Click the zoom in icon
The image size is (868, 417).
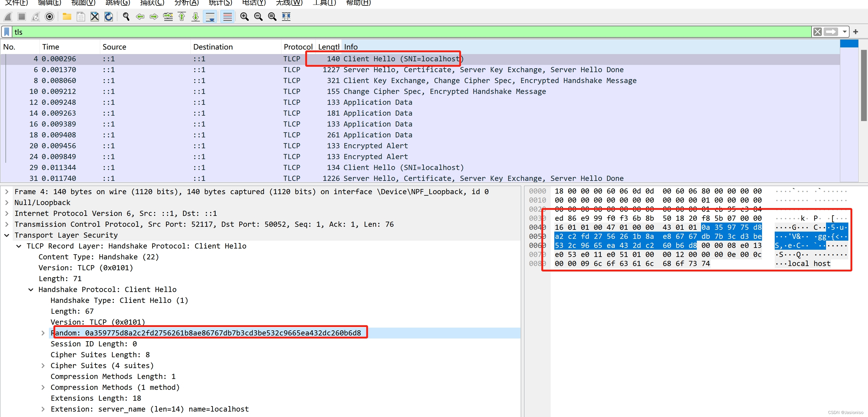(244, 17)
